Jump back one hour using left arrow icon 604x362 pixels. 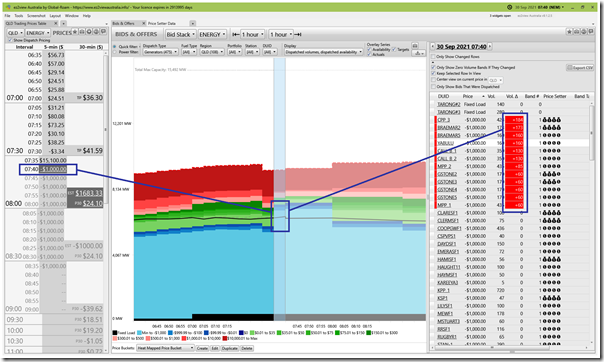(x=235, y=34)
